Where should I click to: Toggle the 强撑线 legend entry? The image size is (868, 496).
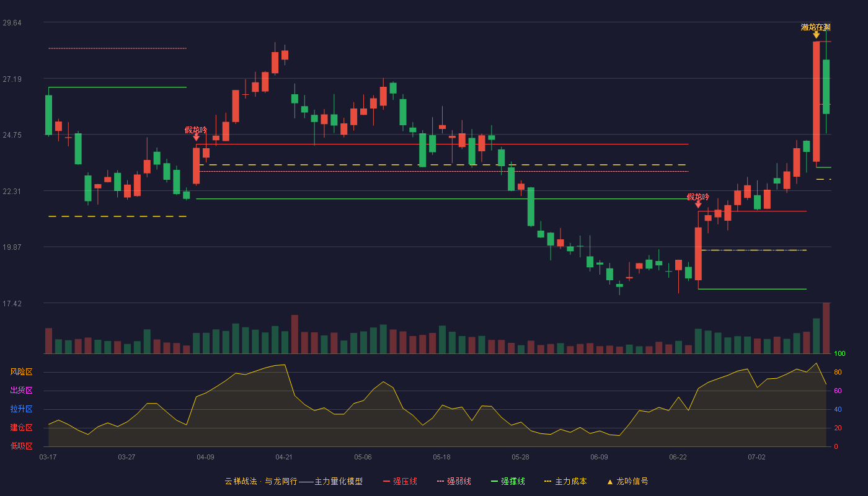click(508, 481)
